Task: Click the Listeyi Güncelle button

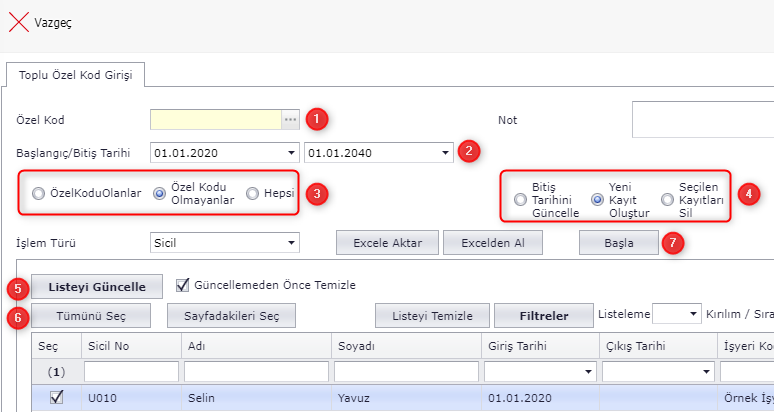Action: pyautogui.click(x=98, y=286)
